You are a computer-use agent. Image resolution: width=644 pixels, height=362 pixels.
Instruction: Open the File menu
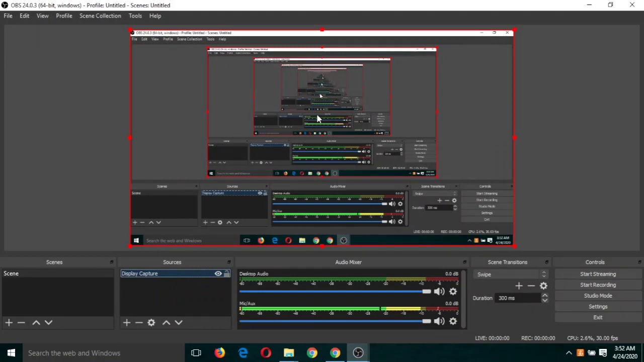click(x=8, y=16)
